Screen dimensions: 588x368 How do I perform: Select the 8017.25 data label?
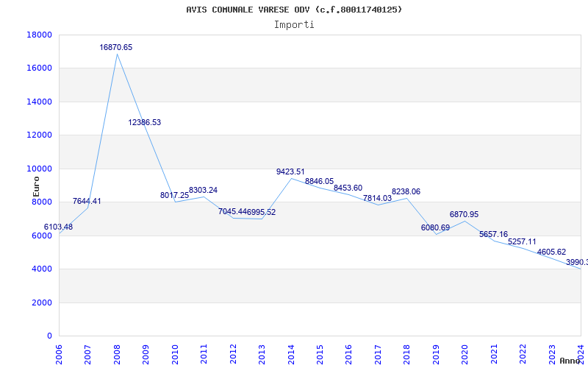click(174, 195)
